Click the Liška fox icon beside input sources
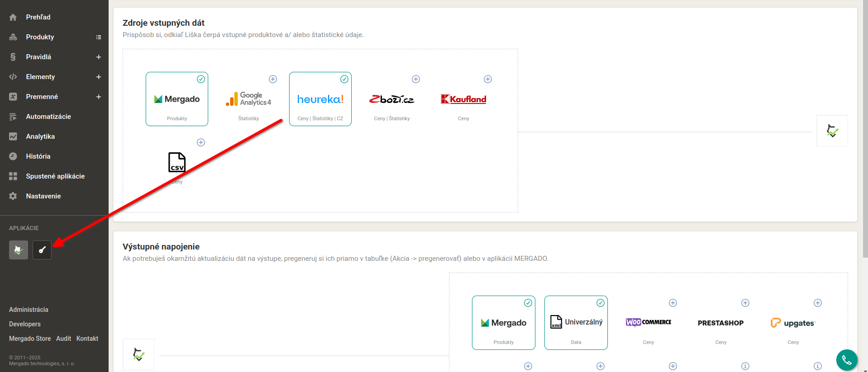Screen dimensions: 868x372 coord(832,131)
